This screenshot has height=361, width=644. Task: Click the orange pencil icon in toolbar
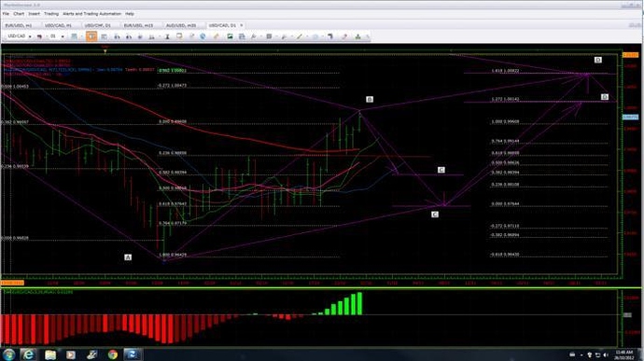pos(217,36)
